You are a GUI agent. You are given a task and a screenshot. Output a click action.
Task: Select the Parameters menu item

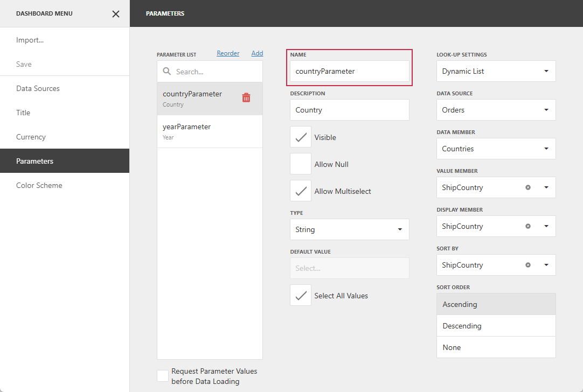click(x=65, y=161)
